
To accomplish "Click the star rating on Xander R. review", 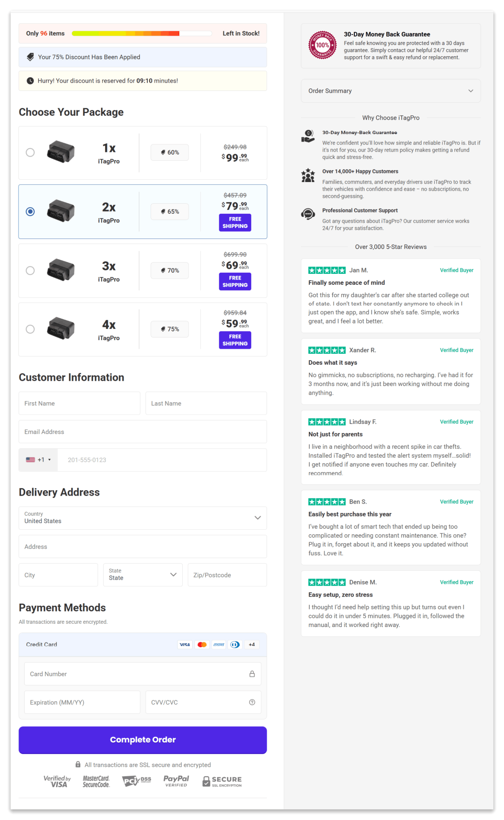I will click(327, 350).
